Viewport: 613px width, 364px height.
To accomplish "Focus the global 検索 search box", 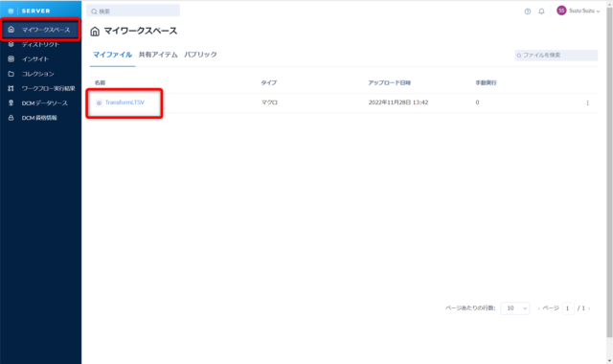I will pyautogui.click(x=133, y=11).
